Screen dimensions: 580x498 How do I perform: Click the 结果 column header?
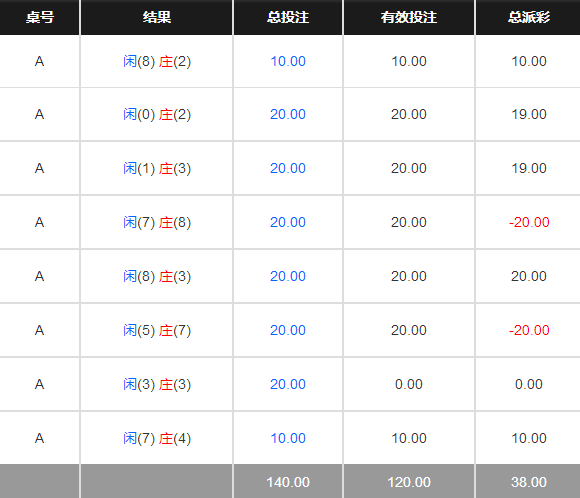(157, 17)
